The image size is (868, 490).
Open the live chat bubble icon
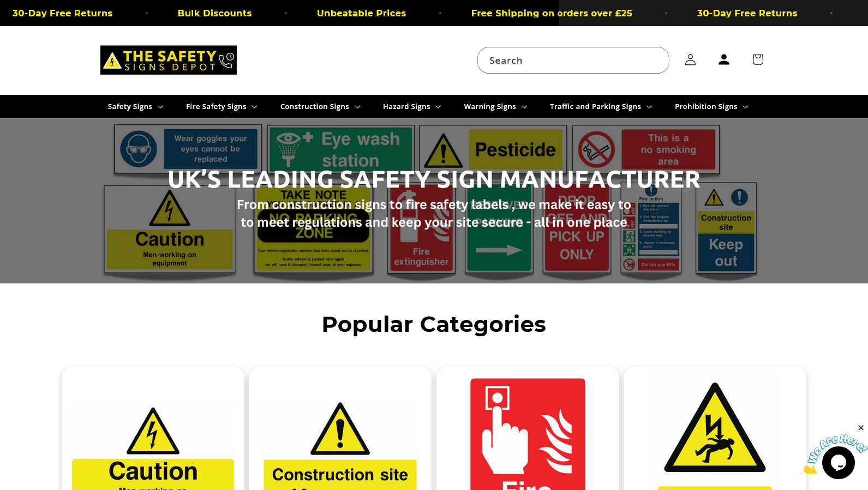[x=839, y=463]
